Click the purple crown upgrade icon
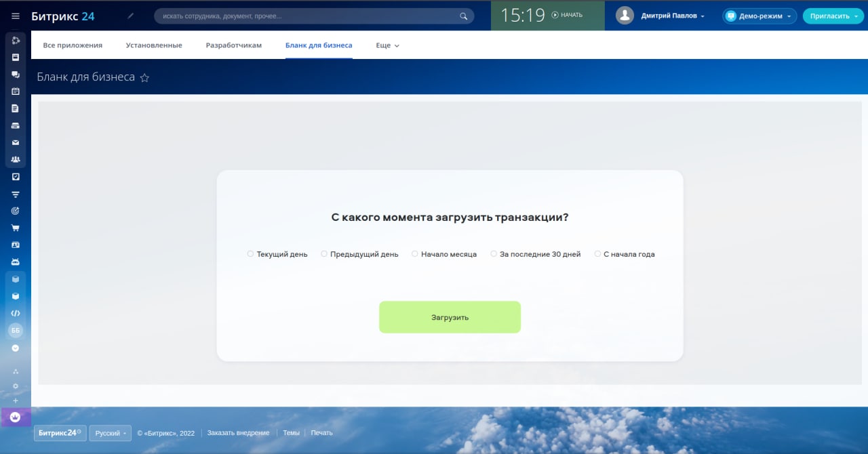Image resolution: width=868 pixels, height=454 pixels. point(16,417)
